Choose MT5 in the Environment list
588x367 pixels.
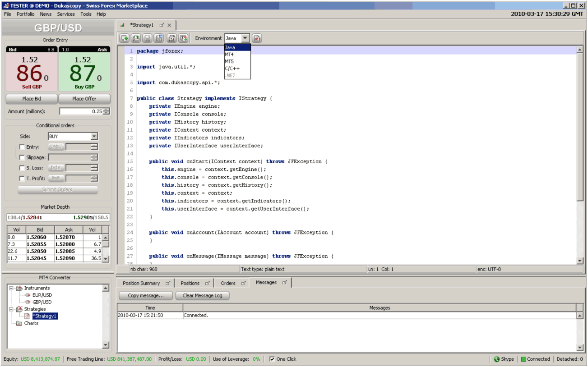pos(237,61)
